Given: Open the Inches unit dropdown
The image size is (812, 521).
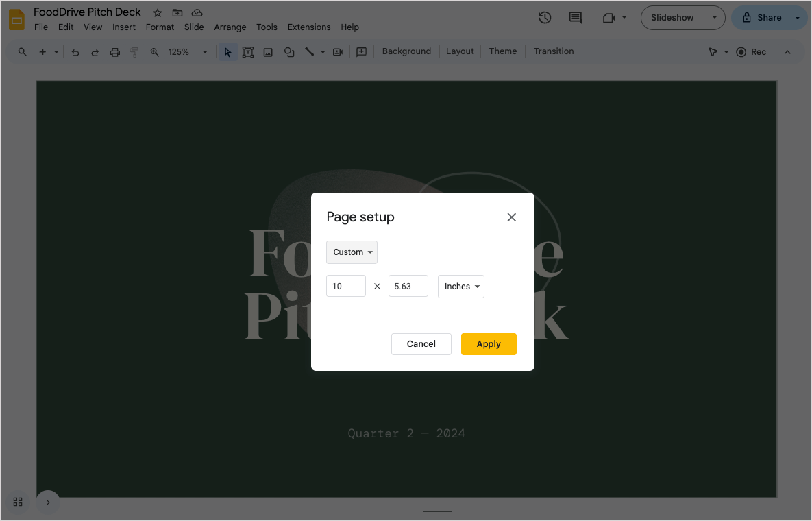Looking at the screenshot, I should 461,287.
